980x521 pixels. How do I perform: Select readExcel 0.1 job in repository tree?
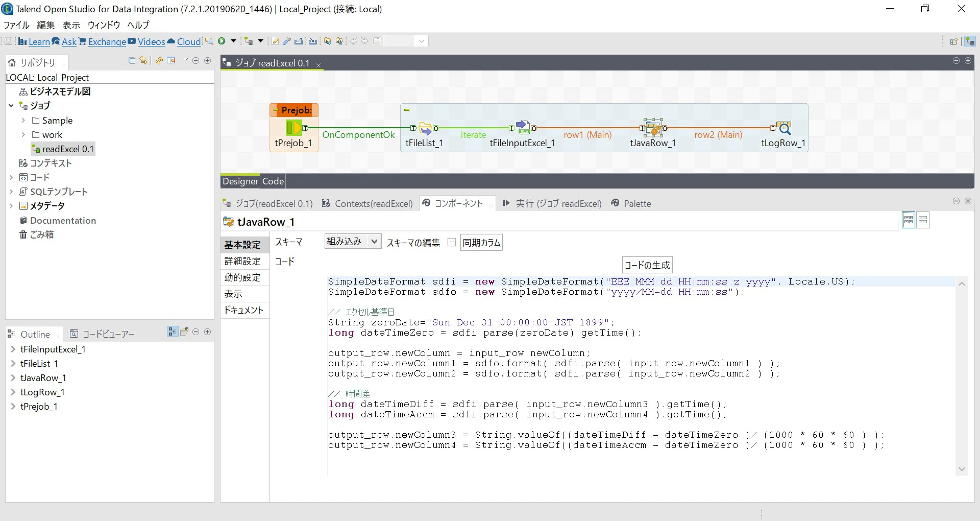coord(63,149)
